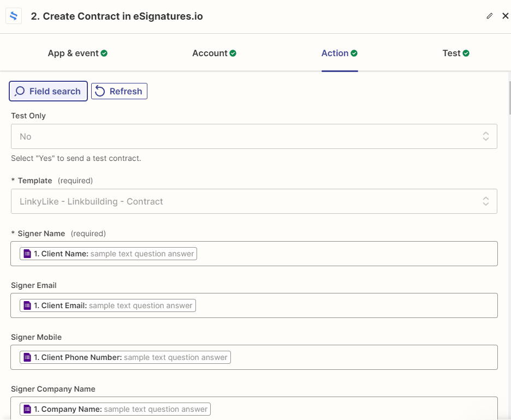Select the Action tab
The width and height of the screenshot is (511, 420).
pyautogui.click(x=339, y=53)
